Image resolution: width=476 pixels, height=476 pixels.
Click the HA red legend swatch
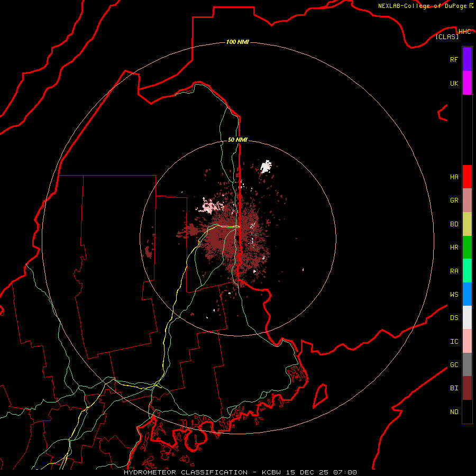click(467, 177)
